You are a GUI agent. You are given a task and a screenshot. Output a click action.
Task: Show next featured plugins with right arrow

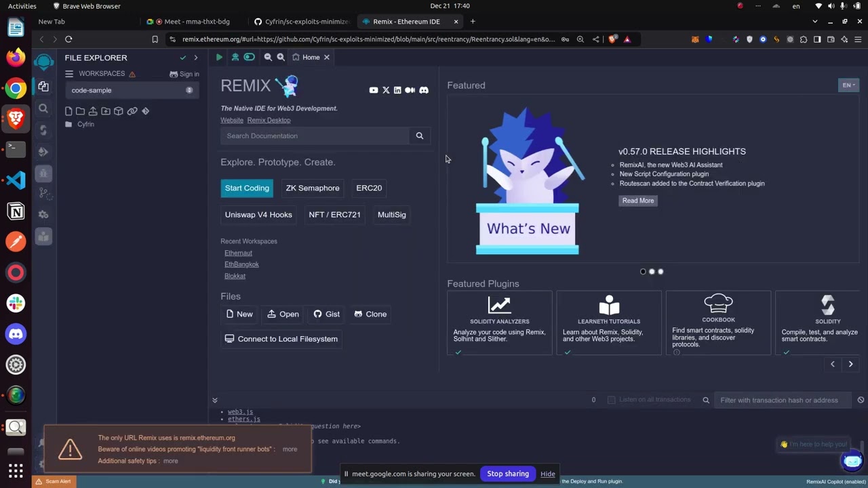(x=850, y=364)
